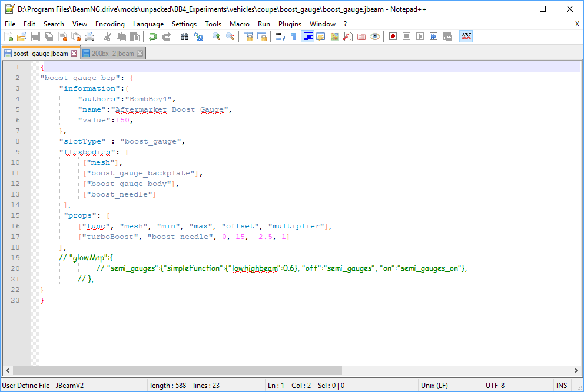Start macro recording with red dot
Screen dimensions: 584x392
tap(393, 36)
